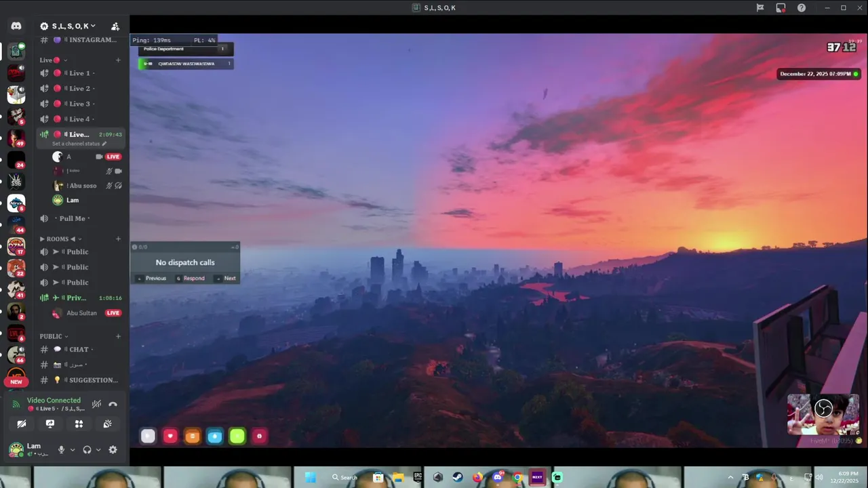This screenshot has width=868, height=488.
Task: Open Discord user settings gear
Action: coord(113,449)
